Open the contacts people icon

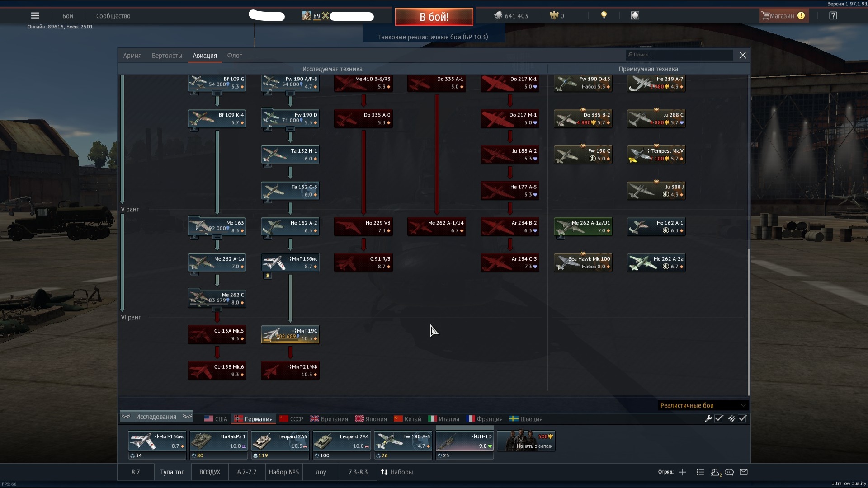[716, 472]
